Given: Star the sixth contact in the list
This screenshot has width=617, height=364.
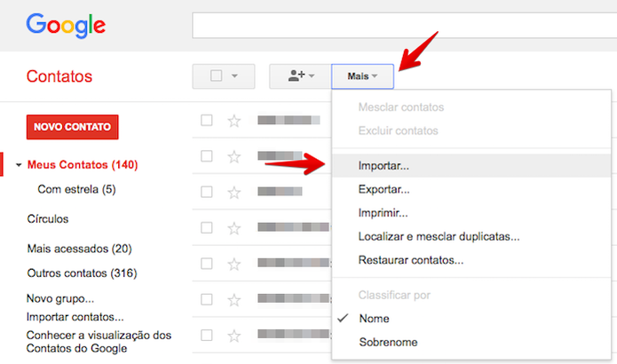Looking at the screenshot, I should click(234, 300).
